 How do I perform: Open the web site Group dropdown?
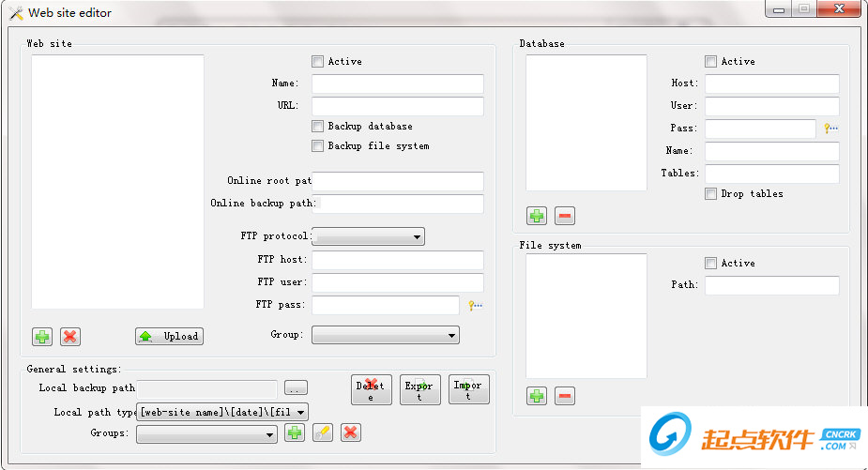coord(386,335)
